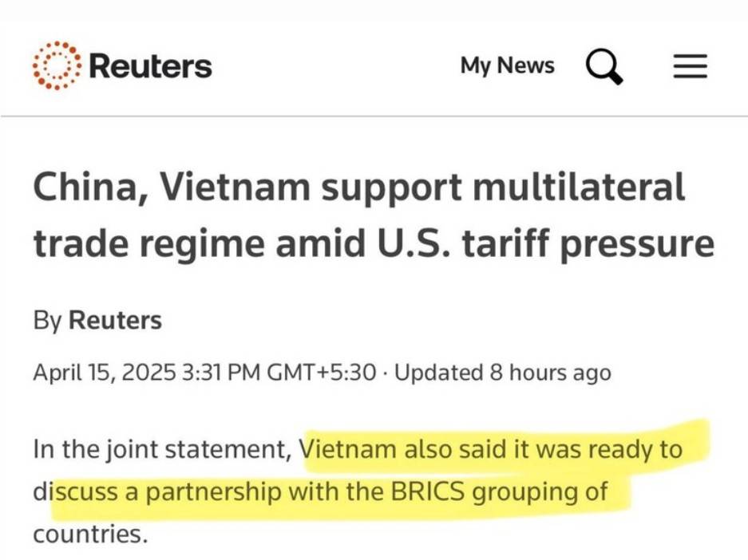This screenshot has width=748, height=560.
Task: Open the search magnifier icon
Action: 604,66
